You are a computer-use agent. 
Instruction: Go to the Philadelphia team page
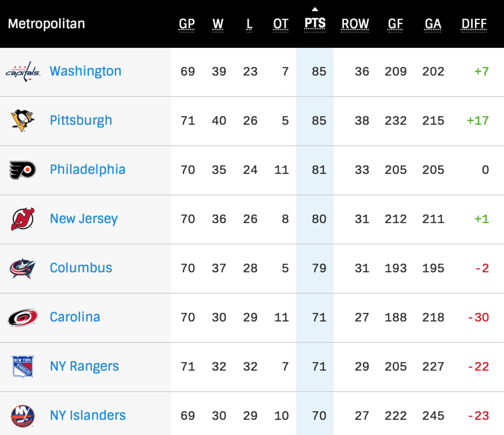point(87,169)
